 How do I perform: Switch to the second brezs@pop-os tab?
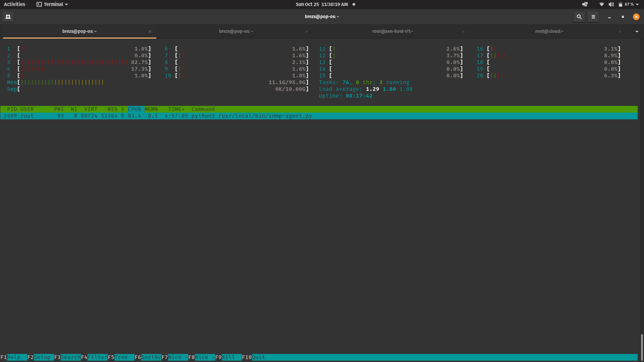pyautogui.click(x=236, y=32)
